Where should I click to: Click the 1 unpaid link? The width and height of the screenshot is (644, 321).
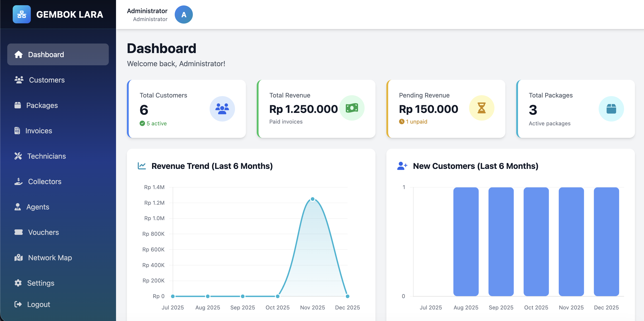[416, 122]
